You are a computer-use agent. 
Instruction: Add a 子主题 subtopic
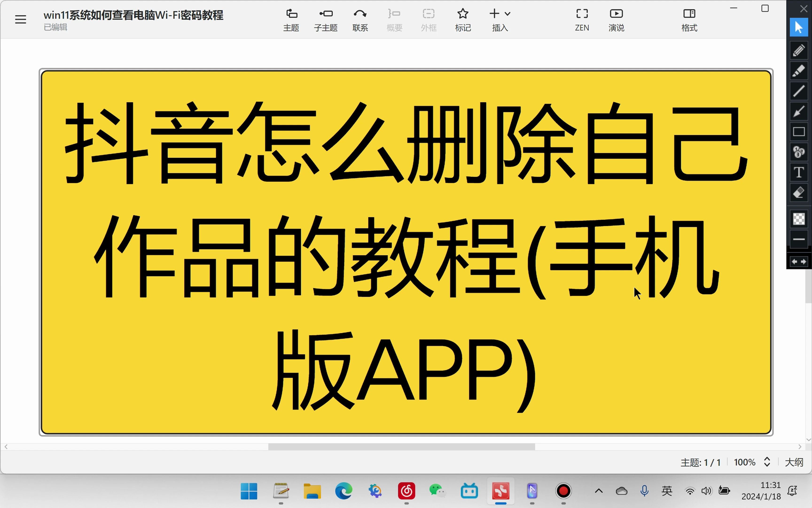[326, 20]
